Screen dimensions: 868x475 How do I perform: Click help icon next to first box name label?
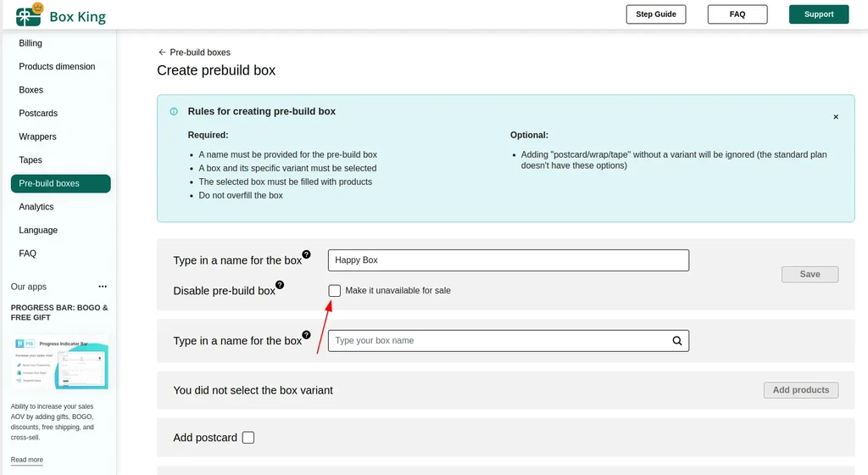306,254
